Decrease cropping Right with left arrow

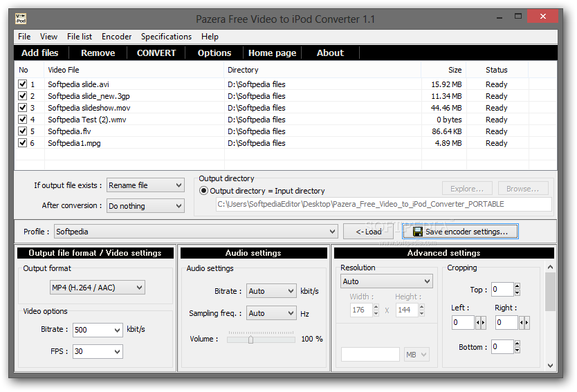pyautogui.click(x=522, y=322)
